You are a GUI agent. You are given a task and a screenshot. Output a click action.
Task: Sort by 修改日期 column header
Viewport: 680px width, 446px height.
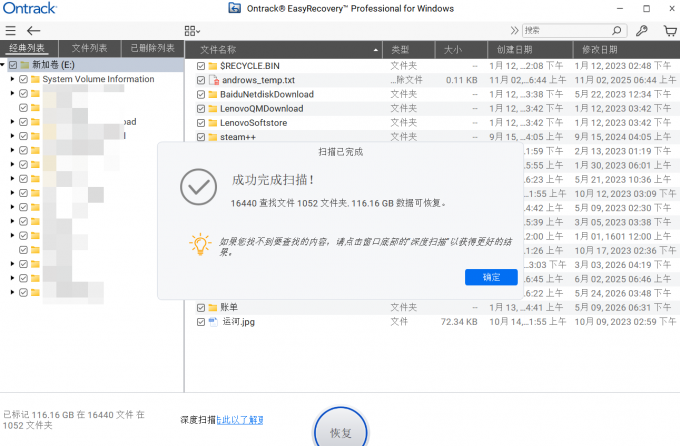point(626,49)
